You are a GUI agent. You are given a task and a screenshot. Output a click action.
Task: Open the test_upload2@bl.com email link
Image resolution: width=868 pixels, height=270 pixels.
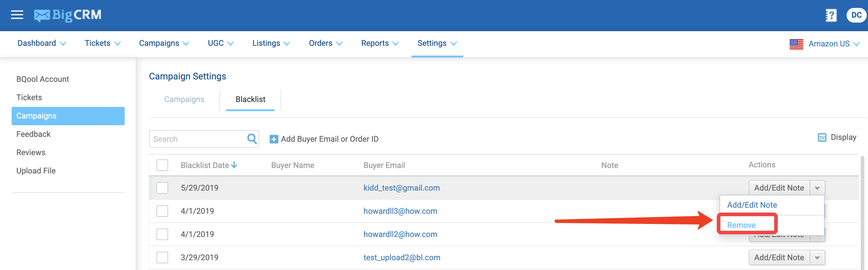(402, 257)
